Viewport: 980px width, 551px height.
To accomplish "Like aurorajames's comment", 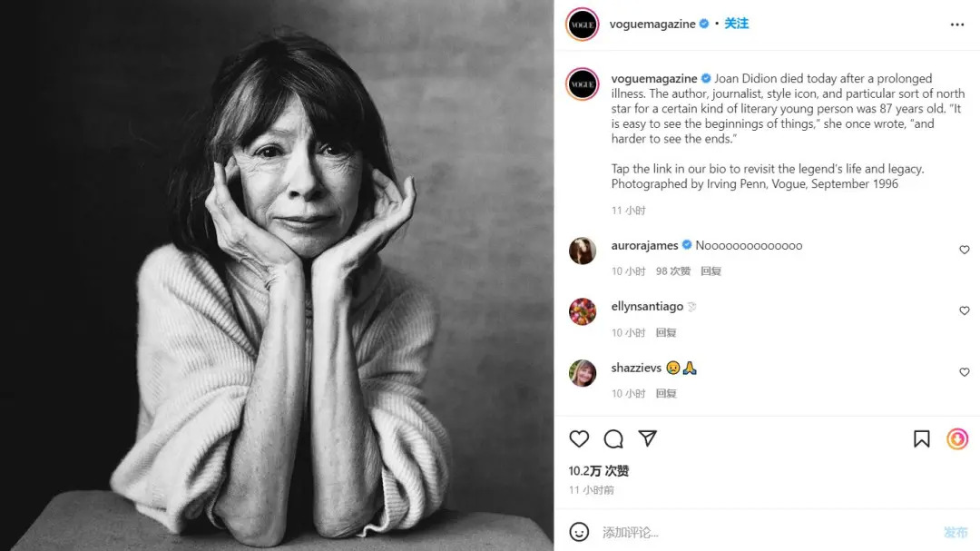I will [x=965, y=250].
